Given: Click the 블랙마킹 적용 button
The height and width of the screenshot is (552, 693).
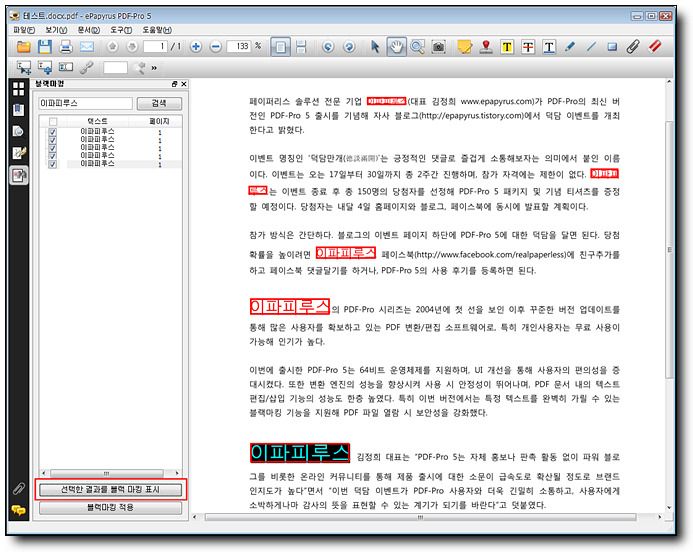Looking at the screenshot, I should [x=110, y=507].
